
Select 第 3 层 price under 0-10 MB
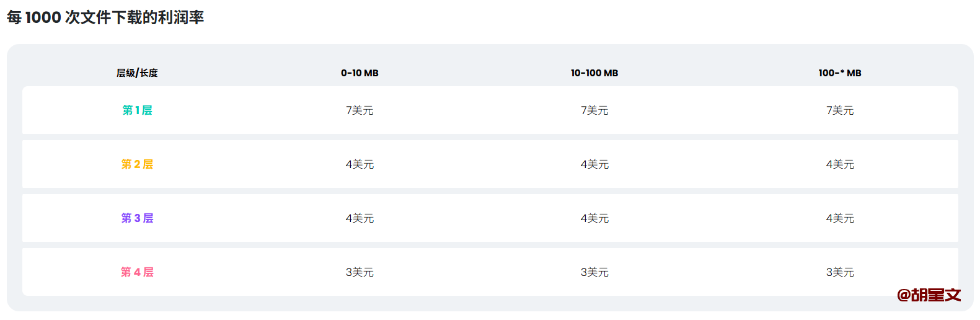(360, 218)
